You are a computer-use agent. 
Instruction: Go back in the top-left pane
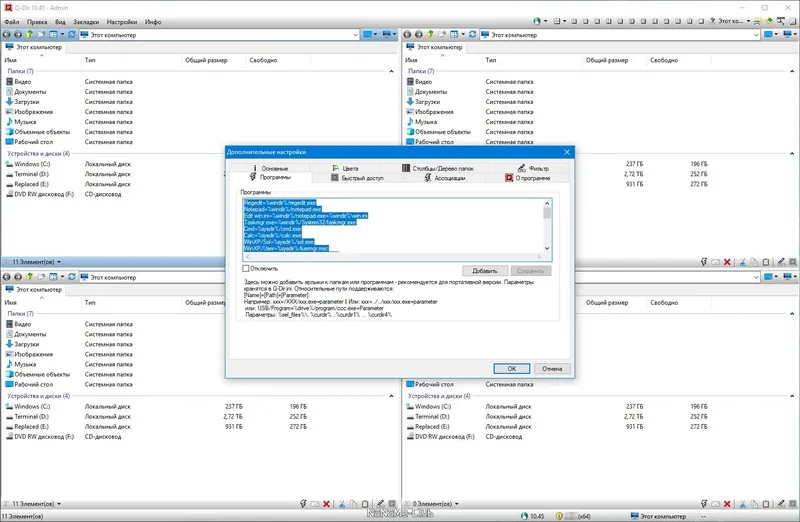[x=7, y=35]
